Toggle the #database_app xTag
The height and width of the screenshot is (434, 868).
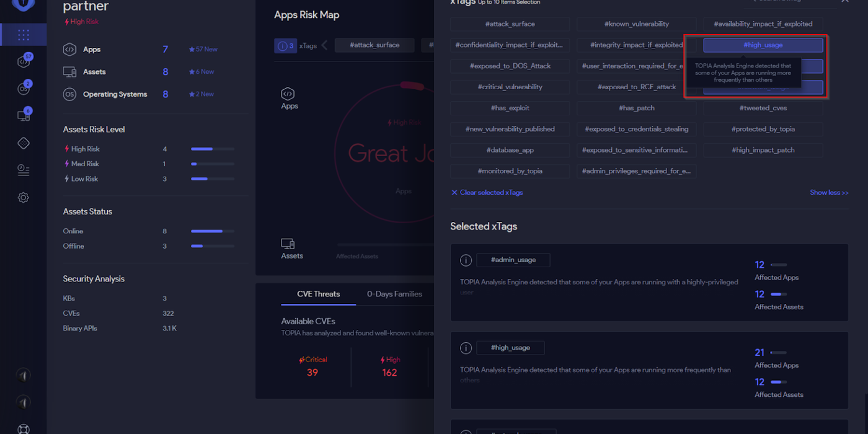tap(510, 151)
